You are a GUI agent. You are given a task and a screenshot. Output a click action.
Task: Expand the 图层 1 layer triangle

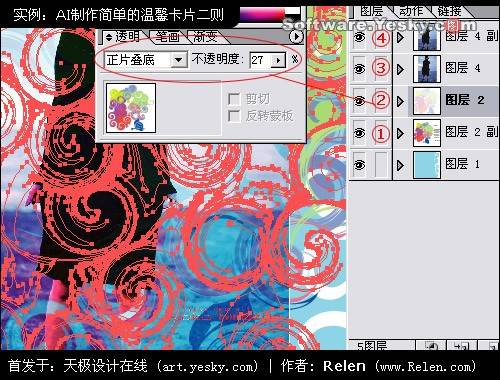400,165
